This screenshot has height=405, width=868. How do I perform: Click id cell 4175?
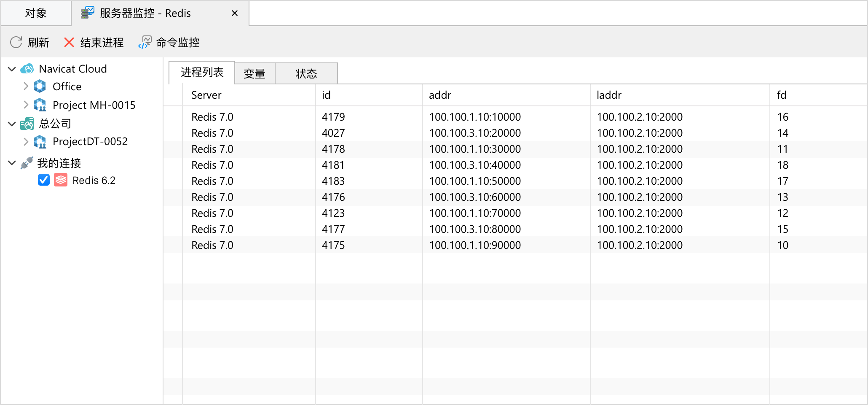click(333, 245)
